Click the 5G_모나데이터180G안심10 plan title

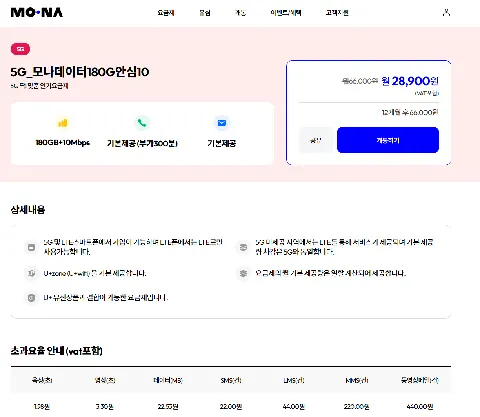(x=80, y=72)
